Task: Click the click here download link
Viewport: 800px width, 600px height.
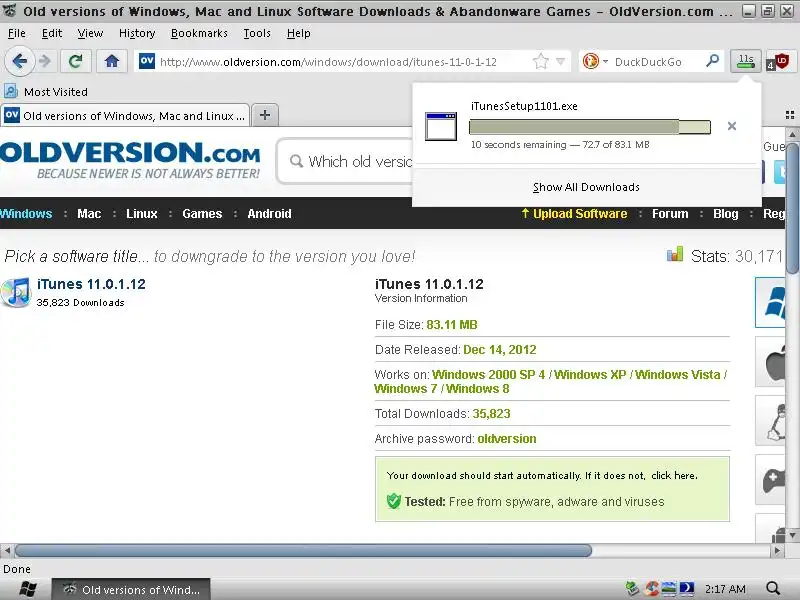Action: [x=673, y=476]
